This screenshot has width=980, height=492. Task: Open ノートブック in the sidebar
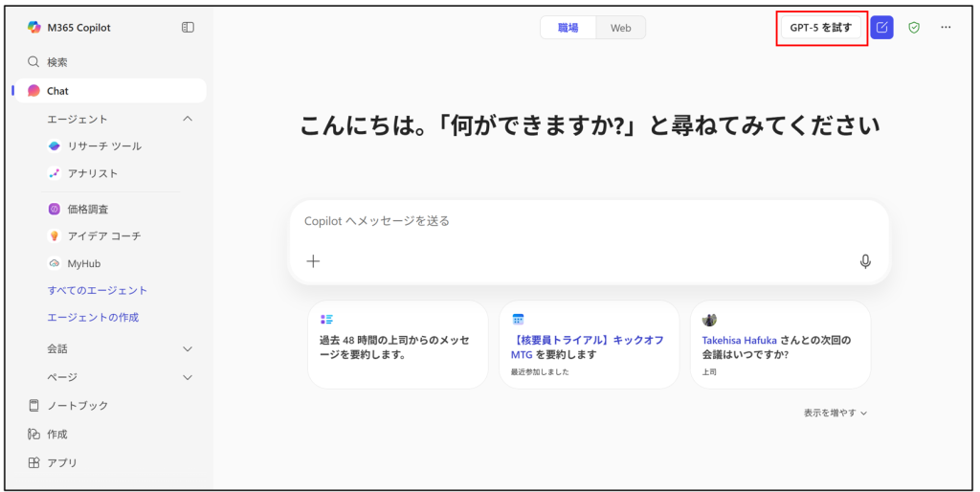pos(69,406)
